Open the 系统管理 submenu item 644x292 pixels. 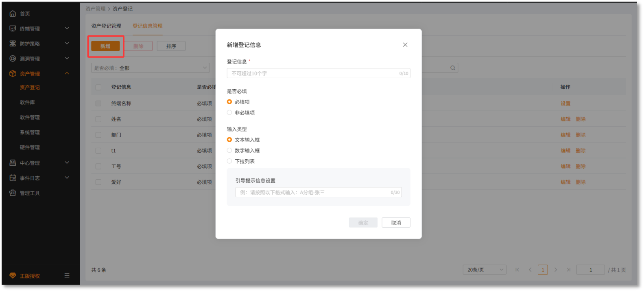point(30,132)
